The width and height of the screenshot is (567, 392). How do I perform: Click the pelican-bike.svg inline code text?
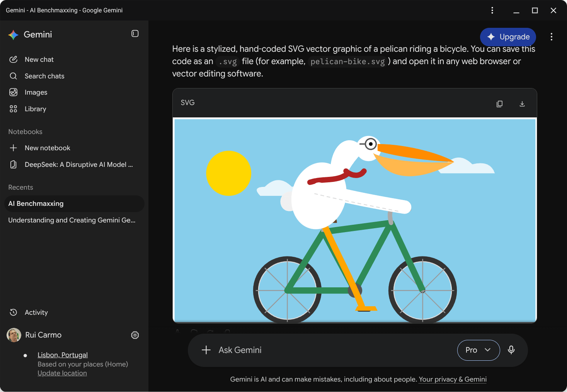tap(348, 62)
